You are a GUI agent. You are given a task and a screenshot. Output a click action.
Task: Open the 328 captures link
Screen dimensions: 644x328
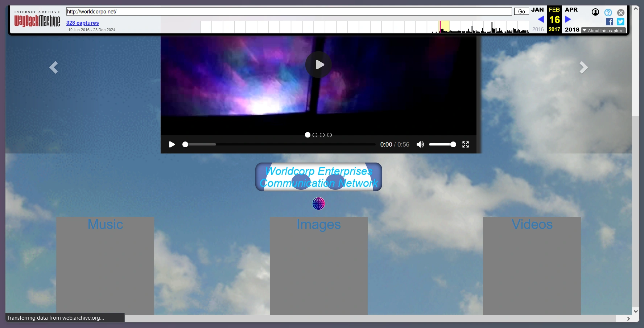[82, 23]
